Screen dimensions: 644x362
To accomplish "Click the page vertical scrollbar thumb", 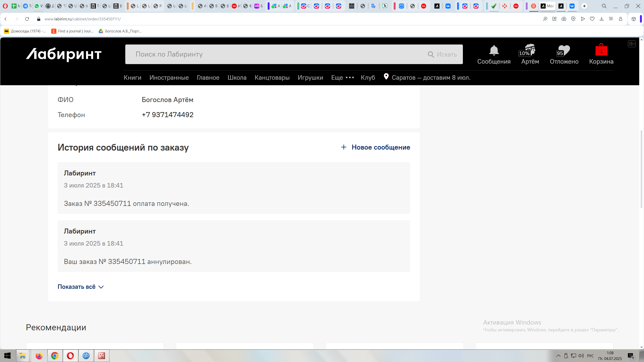I will click(x=641, y=169).
